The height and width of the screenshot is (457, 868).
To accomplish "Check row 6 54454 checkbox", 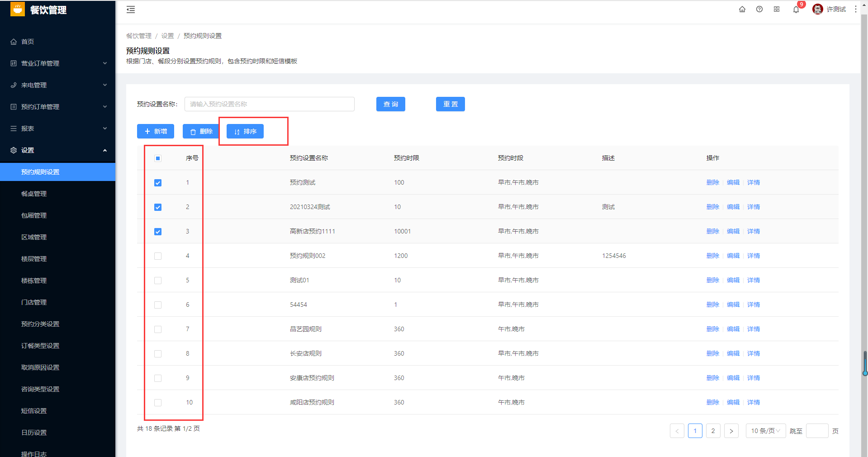I will 158,305.
